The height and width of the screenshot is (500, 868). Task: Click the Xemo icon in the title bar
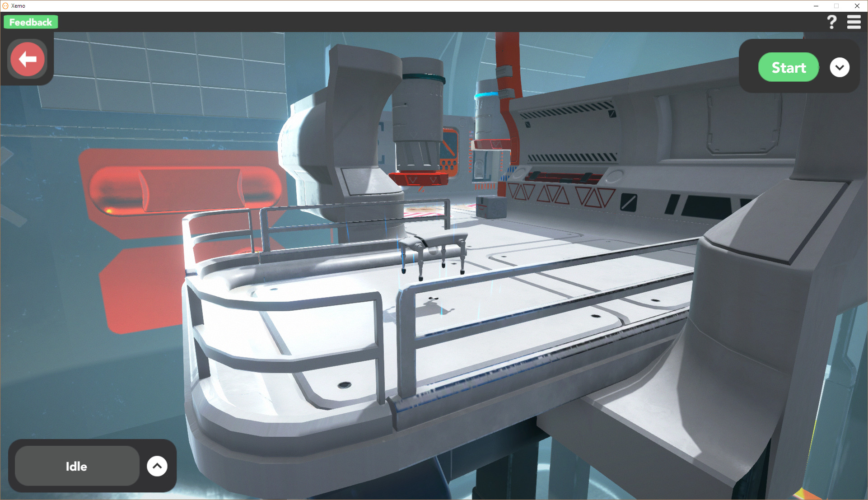(x=5, y=5)
